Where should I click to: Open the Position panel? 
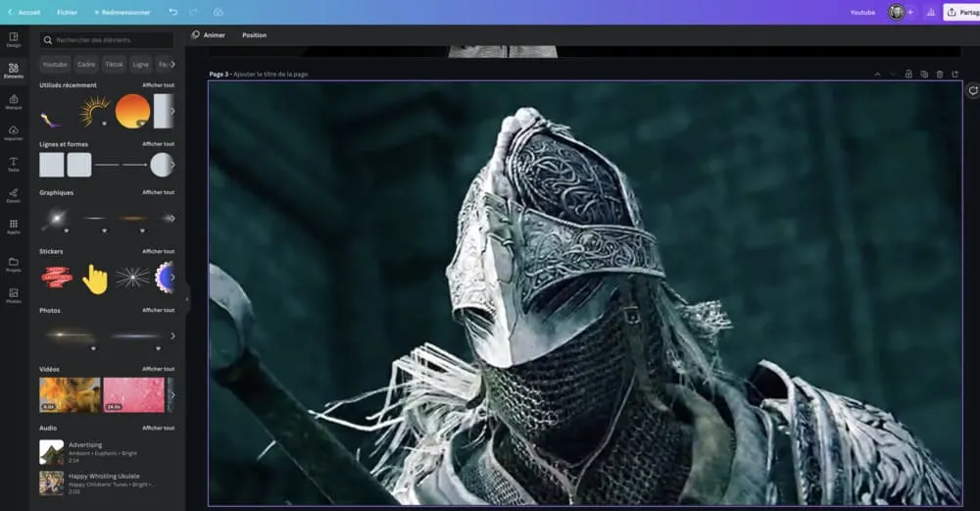[255, 35]
